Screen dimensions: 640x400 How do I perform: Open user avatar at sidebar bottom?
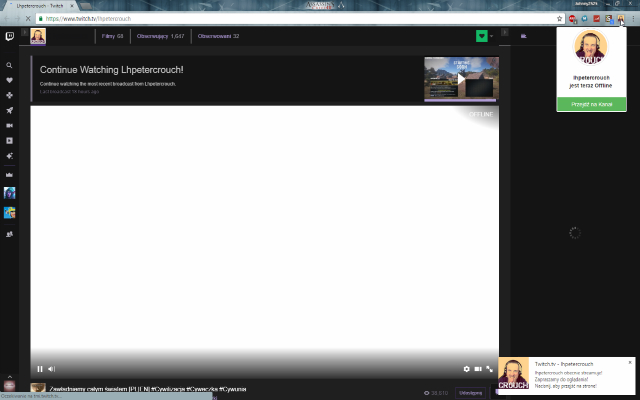tap(9, 386)
